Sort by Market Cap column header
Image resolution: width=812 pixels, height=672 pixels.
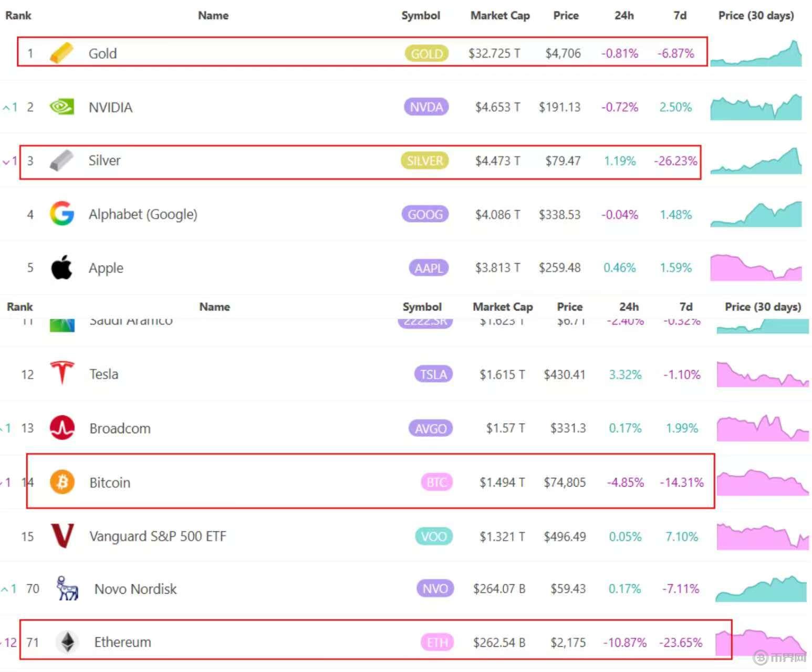click(499, 16)
